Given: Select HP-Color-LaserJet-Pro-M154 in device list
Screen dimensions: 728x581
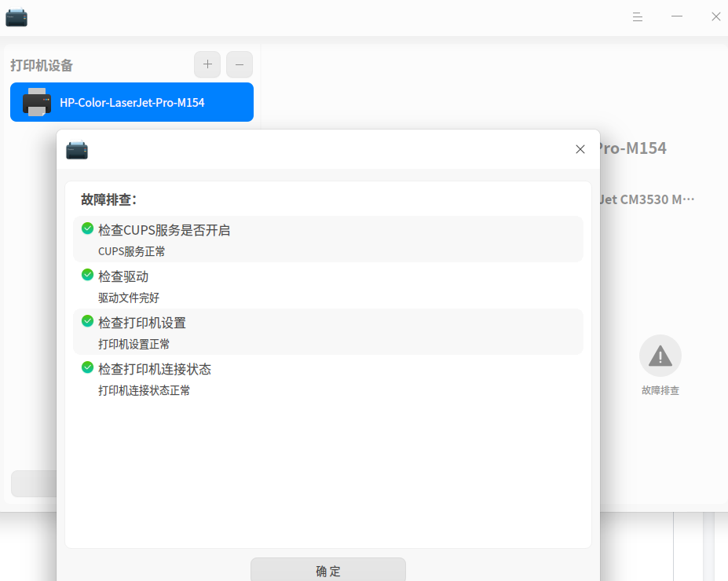Looking at the screenshot, I should 132,102.
